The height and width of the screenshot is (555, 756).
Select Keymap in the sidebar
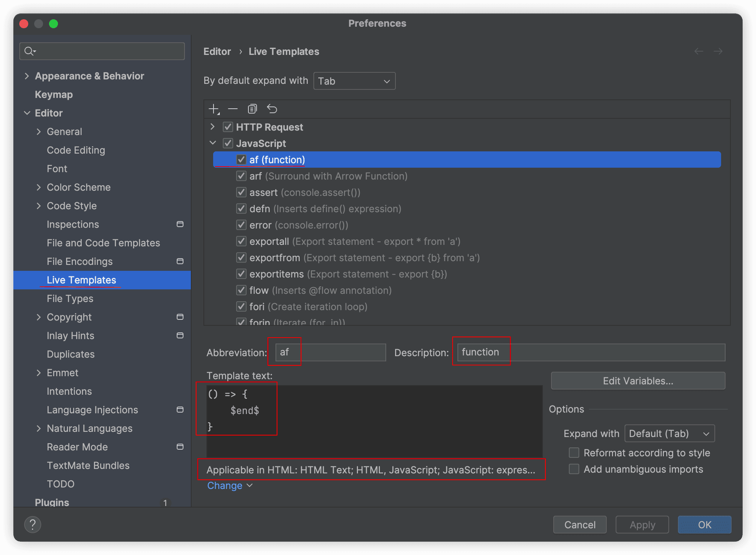point(54,94)
